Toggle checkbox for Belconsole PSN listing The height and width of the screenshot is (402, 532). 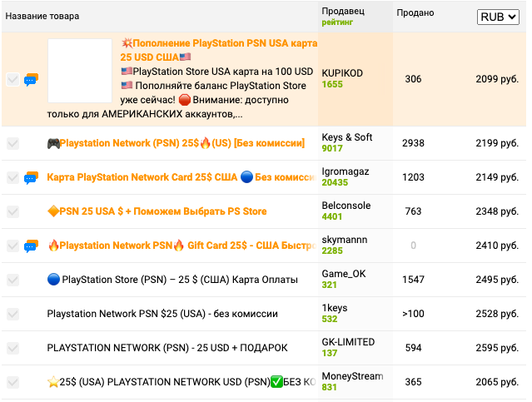click(12, 211)
